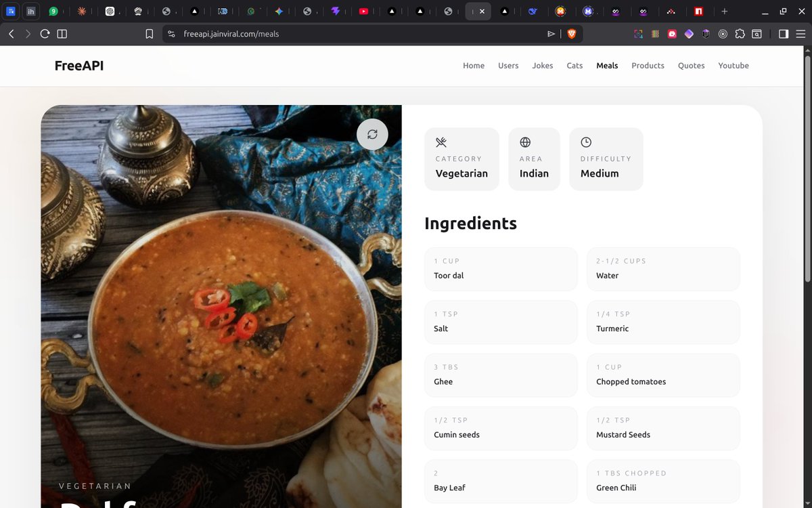Click the 'Cumin seeds' ingredient card
This screenshot has height=508, width=812.
[501, 428]
